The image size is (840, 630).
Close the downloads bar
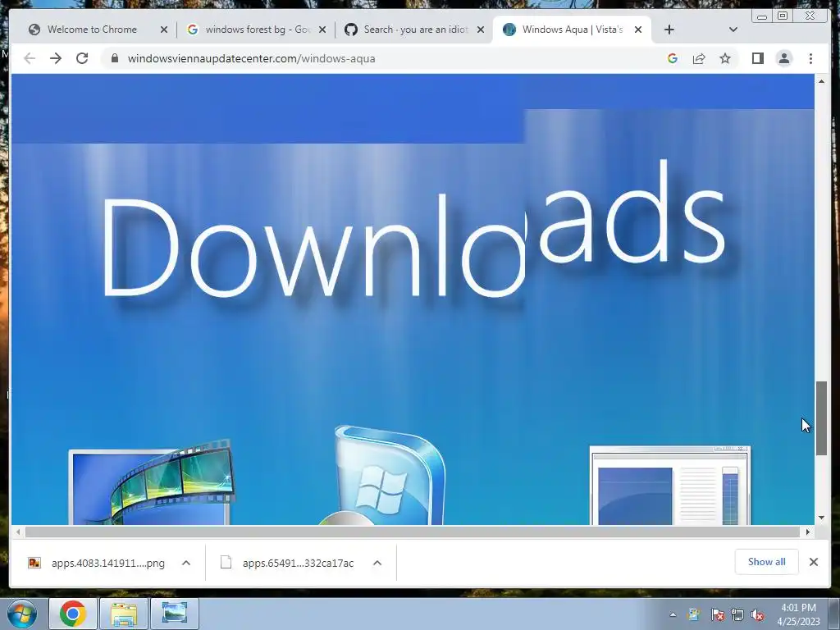click(813, 561)
